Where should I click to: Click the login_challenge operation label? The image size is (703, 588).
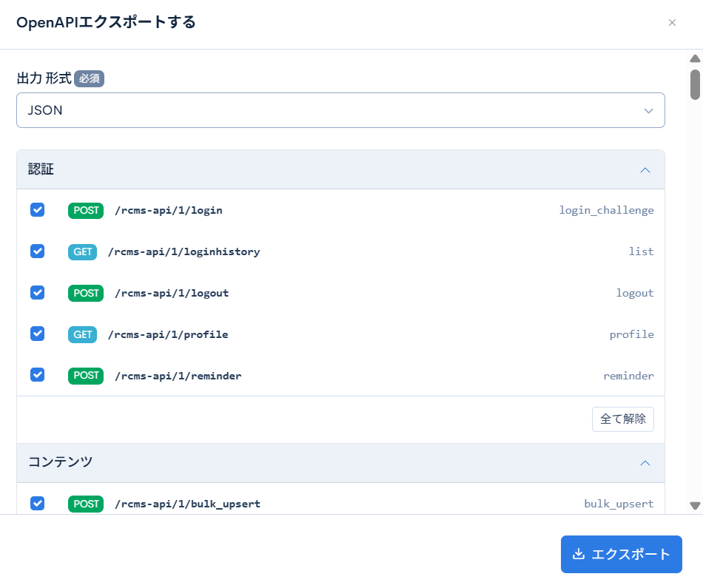pyautogui.click(x=606, y=210)
